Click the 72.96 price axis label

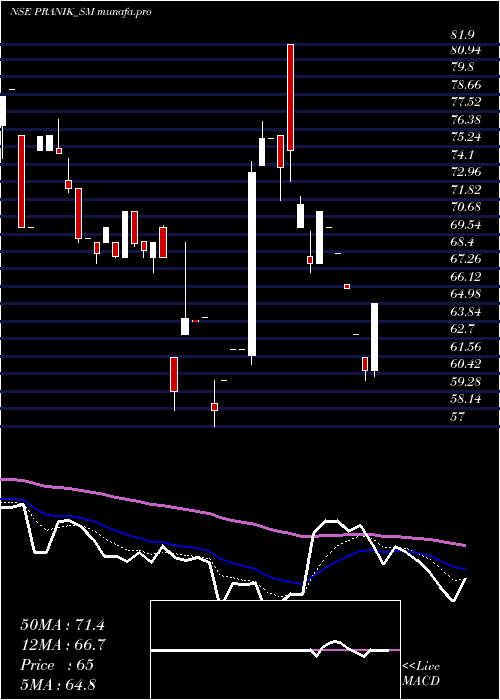click(466, 172)
